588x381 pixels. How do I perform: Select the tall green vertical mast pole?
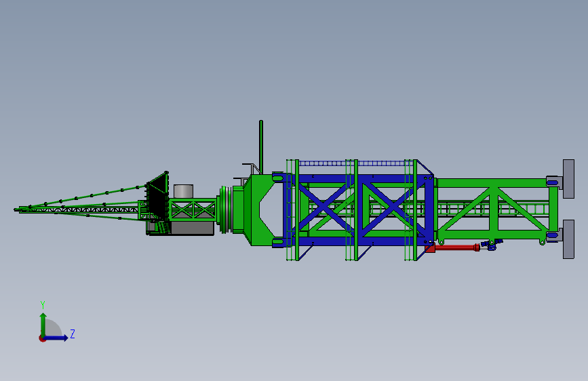click(x=261, y=146)
